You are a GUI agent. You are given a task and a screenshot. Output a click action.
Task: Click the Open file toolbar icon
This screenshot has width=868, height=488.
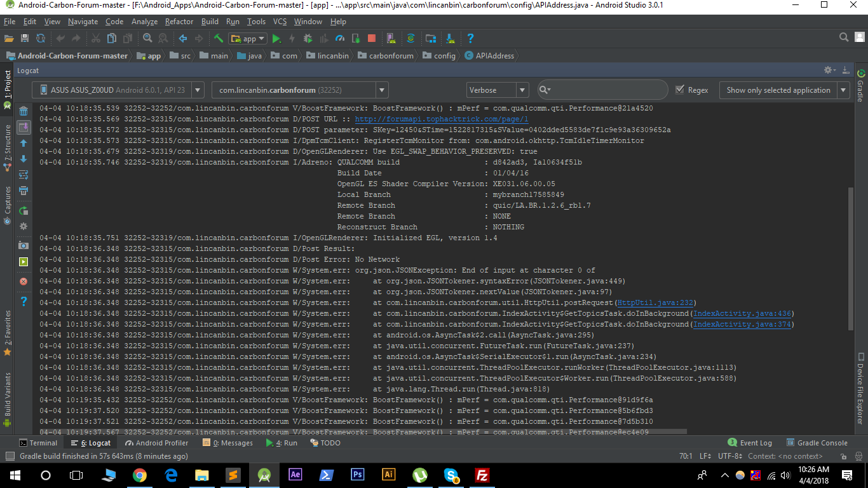tap(9, 39)
